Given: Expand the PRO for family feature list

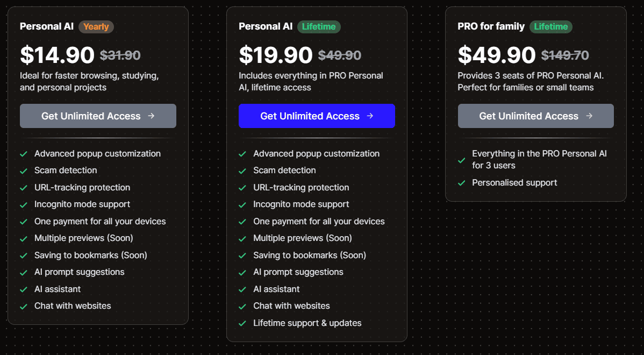Looking at the screenshot, I should coord(535,167).
